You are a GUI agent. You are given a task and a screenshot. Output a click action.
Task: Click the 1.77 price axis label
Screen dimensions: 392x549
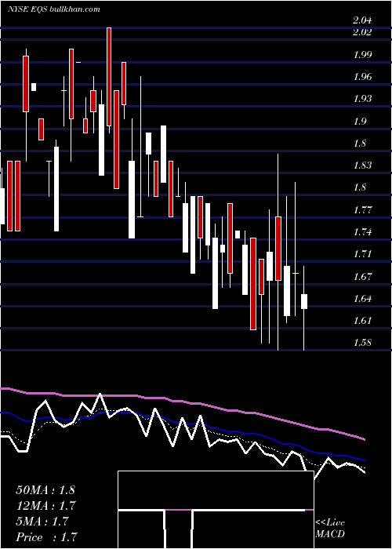[x=362, y=209]
